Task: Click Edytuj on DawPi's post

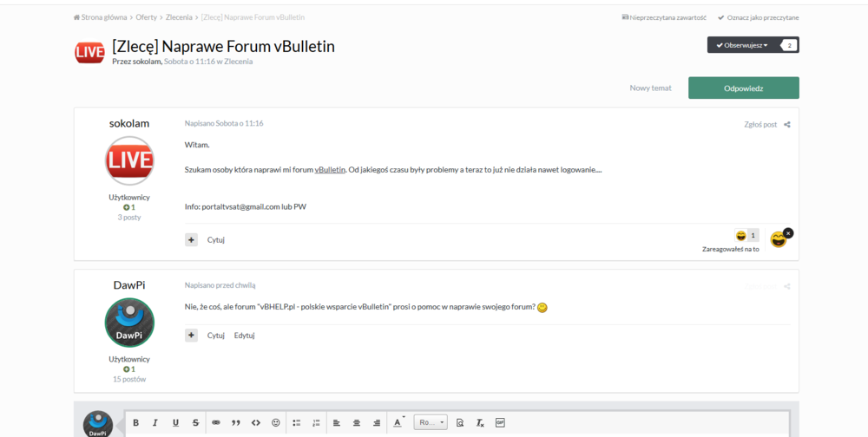Action: pos(244,336)
